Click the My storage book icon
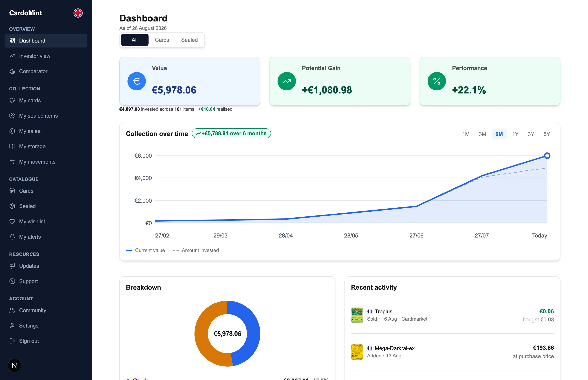 12,146
